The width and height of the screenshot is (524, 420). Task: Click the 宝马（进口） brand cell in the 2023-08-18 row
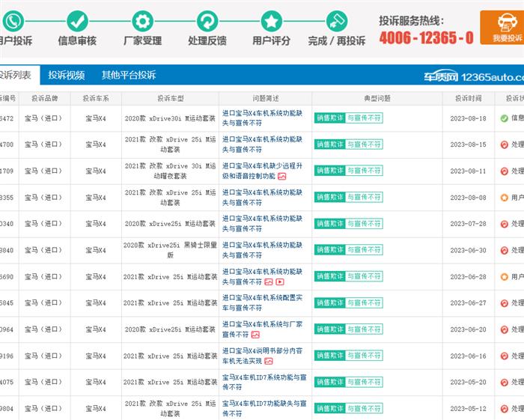click(43, 118)
